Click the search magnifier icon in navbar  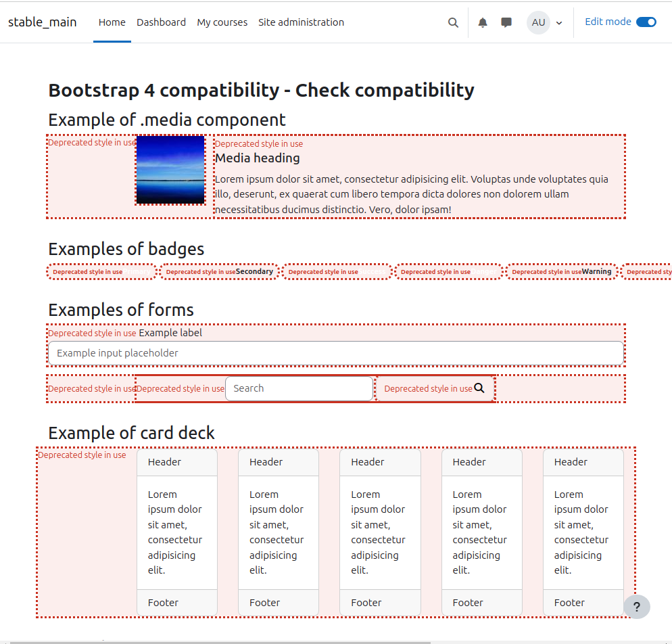click(453, 22)
